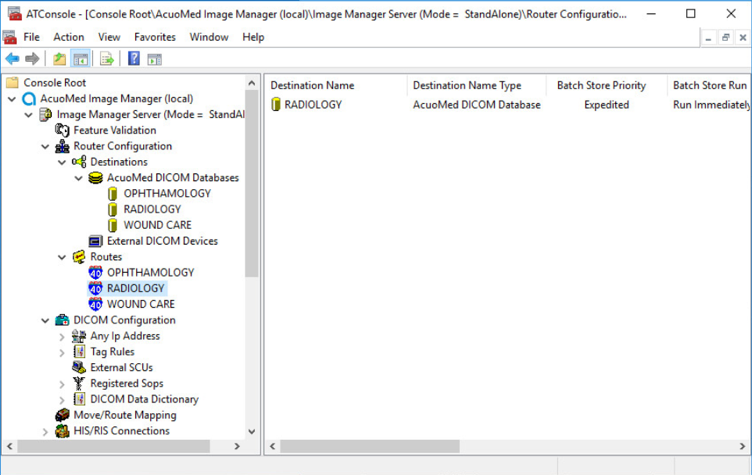The width and height of the screenshot is (752, 475).
Task: Click the DICOM Data Dictionary icon
Action: [79, 399]
